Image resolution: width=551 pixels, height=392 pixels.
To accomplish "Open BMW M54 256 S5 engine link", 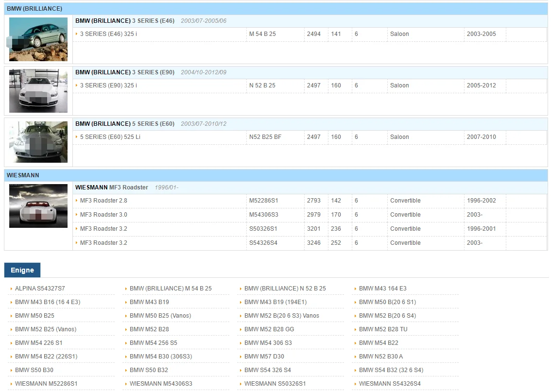I will coord(153,343).
